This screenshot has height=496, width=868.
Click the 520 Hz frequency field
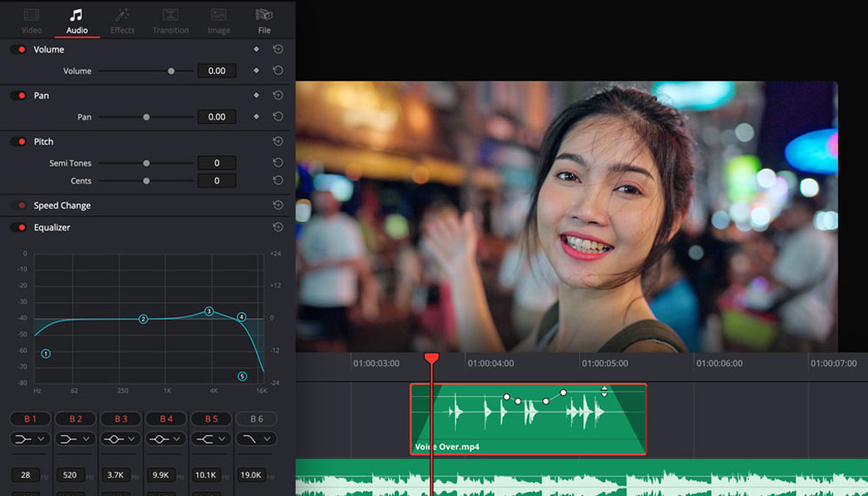tap(70, 475)
